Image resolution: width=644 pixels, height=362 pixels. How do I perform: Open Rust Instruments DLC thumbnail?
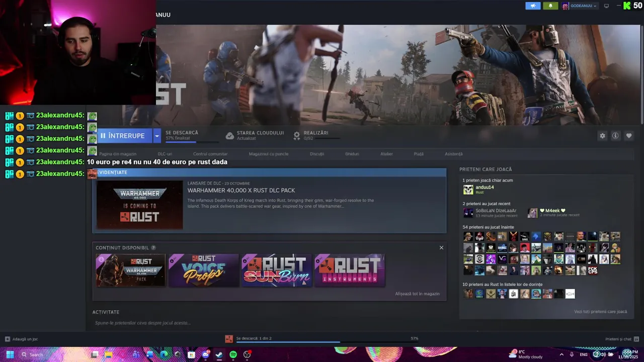pos(350,270)
